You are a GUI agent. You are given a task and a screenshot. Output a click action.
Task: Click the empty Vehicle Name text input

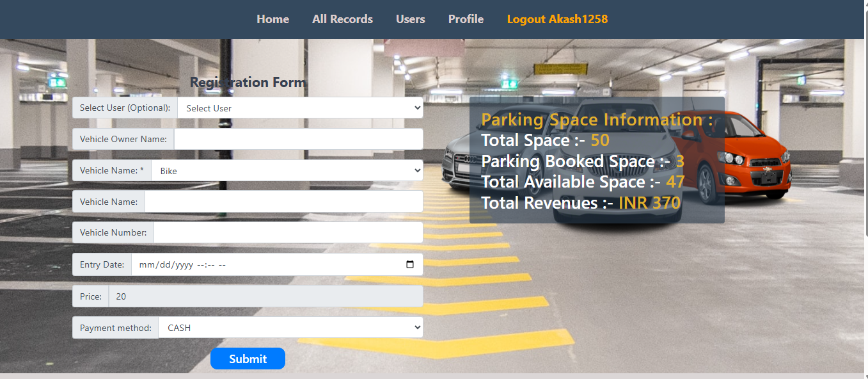click(x=283, y=202)
